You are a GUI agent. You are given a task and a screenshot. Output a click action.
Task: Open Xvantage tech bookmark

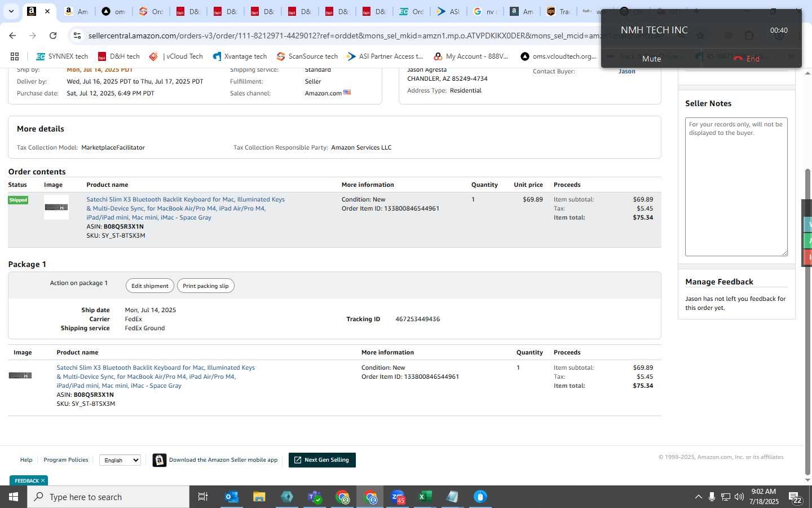(240, 56)
